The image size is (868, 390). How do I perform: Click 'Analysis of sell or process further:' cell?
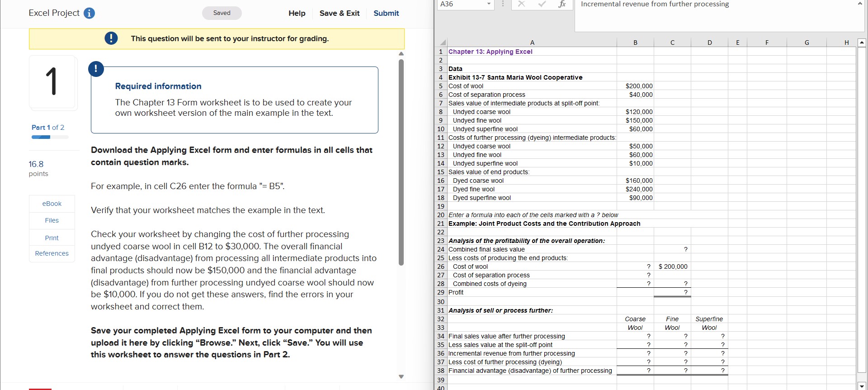pyautogui.click(x=532, y=310)
